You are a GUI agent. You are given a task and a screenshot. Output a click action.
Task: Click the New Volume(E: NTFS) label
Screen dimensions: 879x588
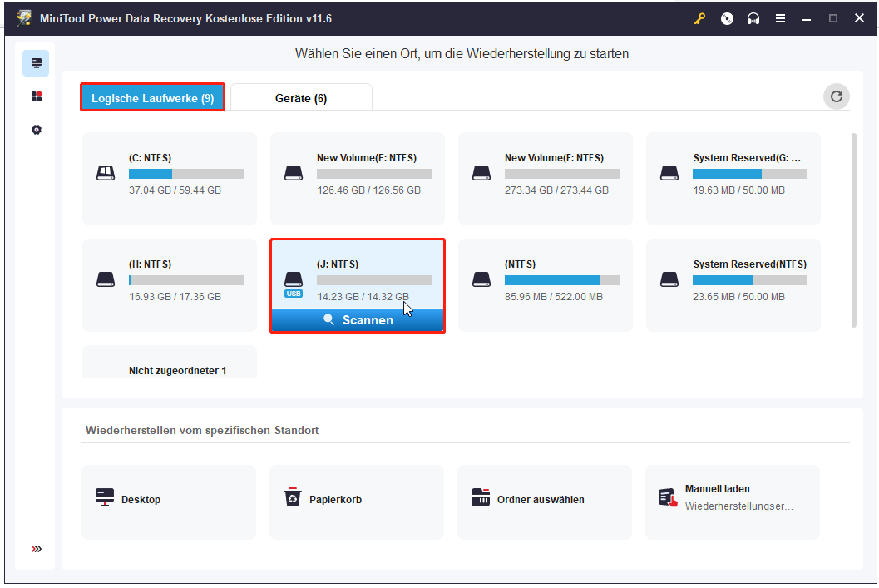367,157
